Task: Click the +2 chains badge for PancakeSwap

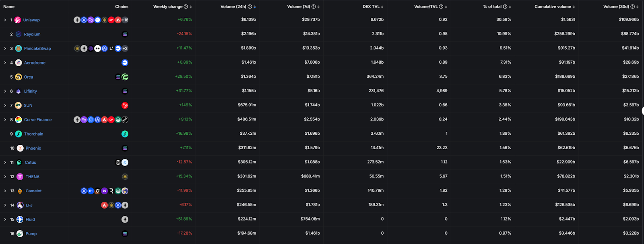Action: (125, 48)
